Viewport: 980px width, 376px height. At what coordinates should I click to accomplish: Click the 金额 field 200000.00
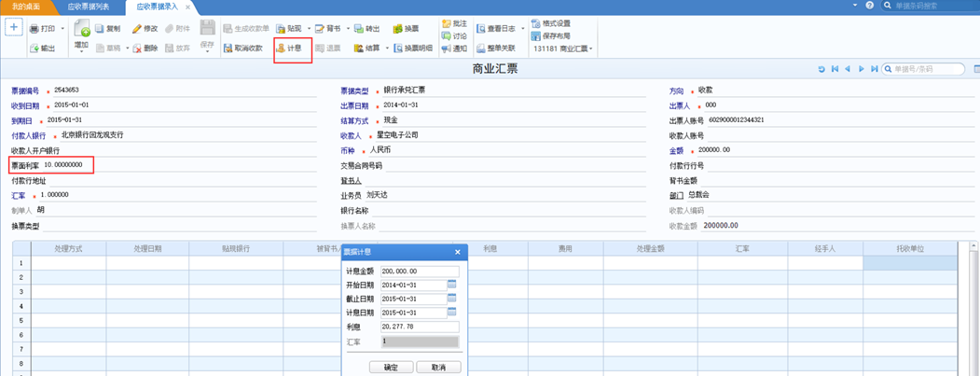(x=715, y=150)
